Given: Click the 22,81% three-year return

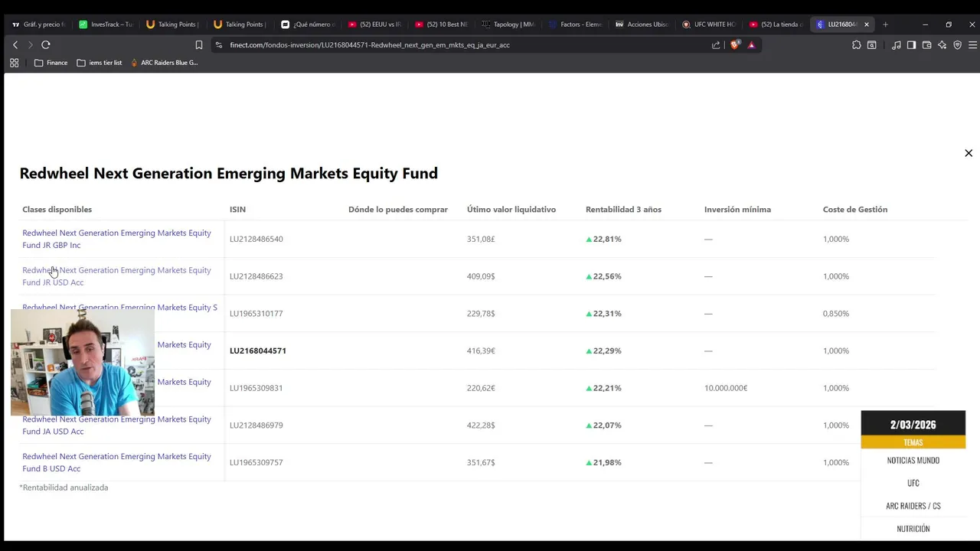Looking at the screenshot, I should 604,240.
